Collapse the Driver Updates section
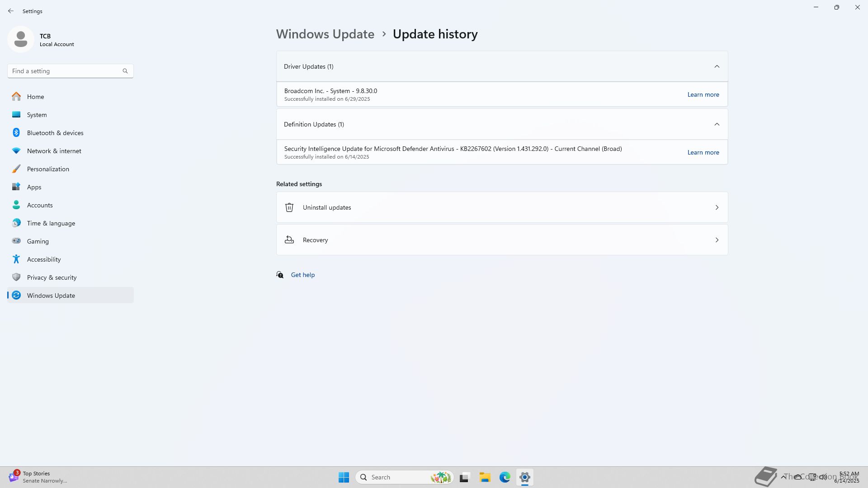This screenshot has width=868, height=488. [x=717, y=66]
